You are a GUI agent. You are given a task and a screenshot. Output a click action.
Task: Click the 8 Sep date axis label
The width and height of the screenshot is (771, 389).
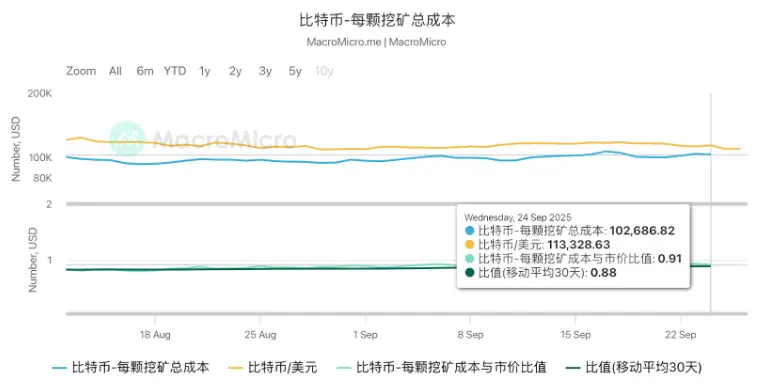pos(470,335)
